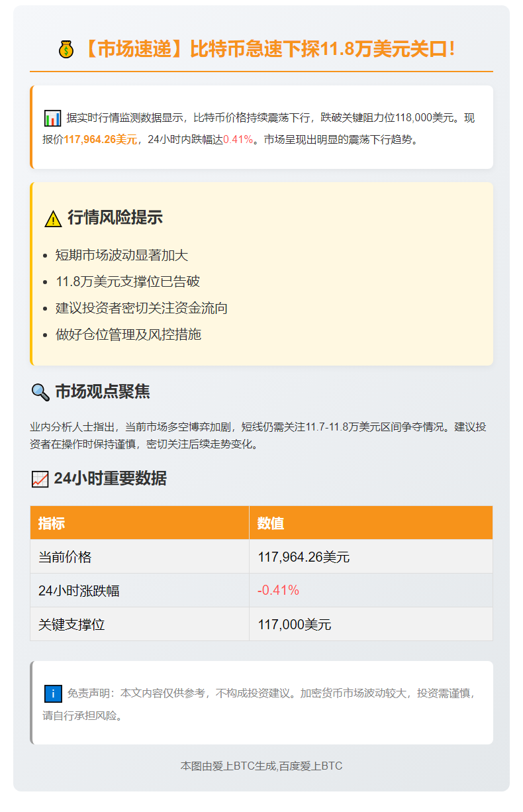Click the bar chart icon in summary
The width and height of the screenshot is (523, 812).
[x=52, y=119]
